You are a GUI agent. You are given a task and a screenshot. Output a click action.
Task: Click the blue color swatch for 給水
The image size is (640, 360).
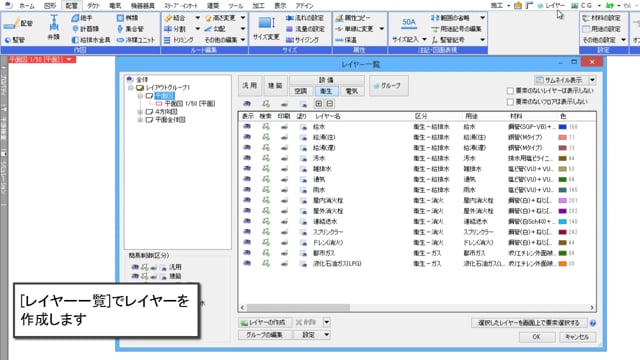[562, 127]
